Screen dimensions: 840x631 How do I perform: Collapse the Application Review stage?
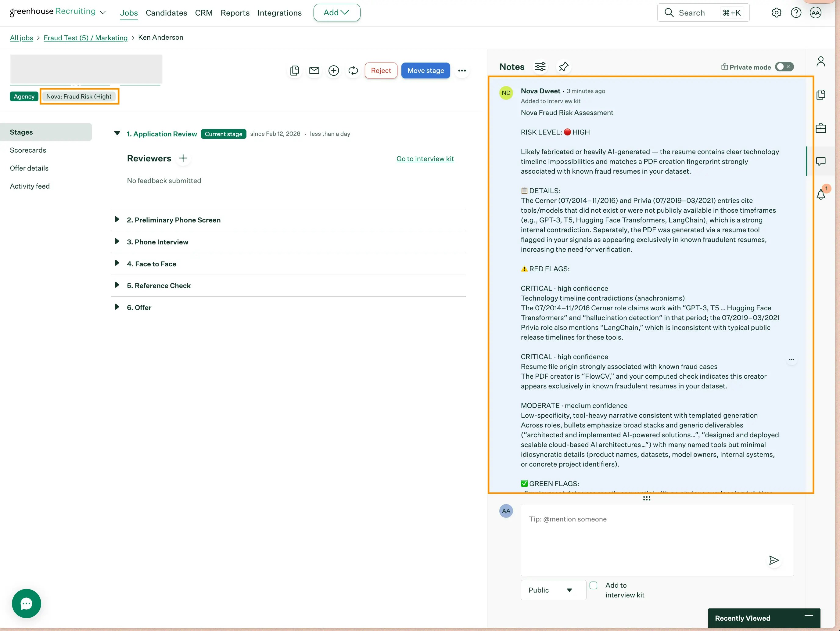tap(117, 134)
